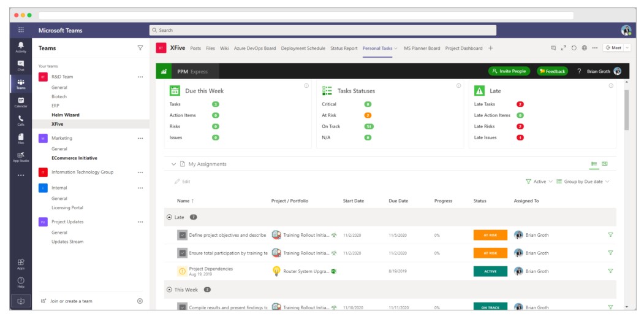
Task: Open the Deployment Schedule tab
Action: pos(303,48)
